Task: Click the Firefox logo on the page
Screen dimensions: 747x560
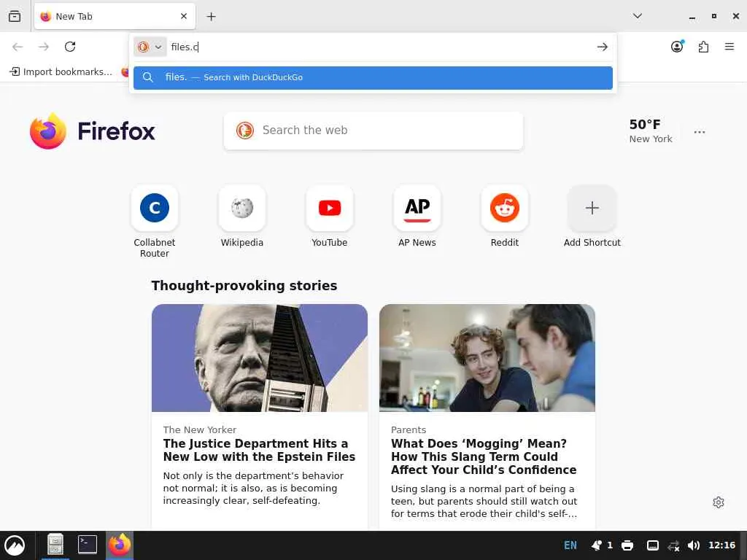Action: tap(93, 131)
